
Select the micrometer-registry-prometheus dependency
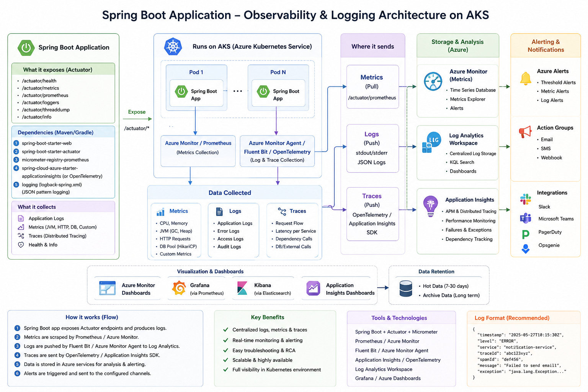(x=55, y=160)
